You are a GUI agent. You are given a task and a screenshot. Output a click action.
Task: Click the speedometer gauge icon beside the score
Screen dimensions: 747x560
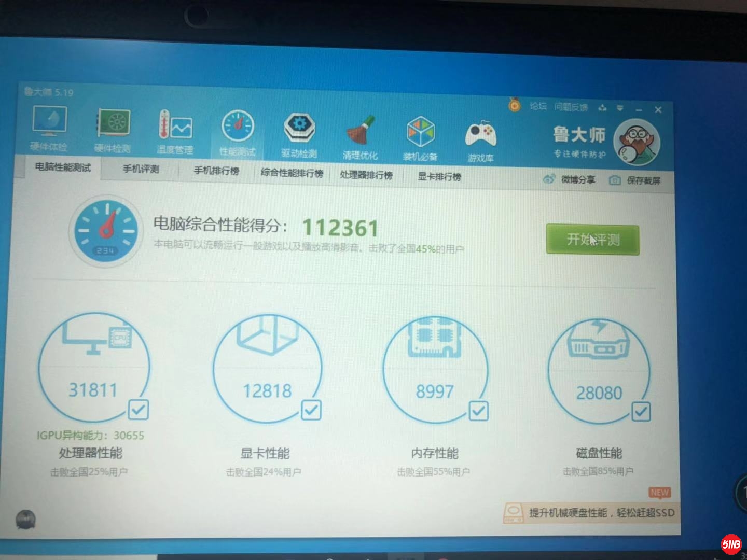[x=105, y=231]
